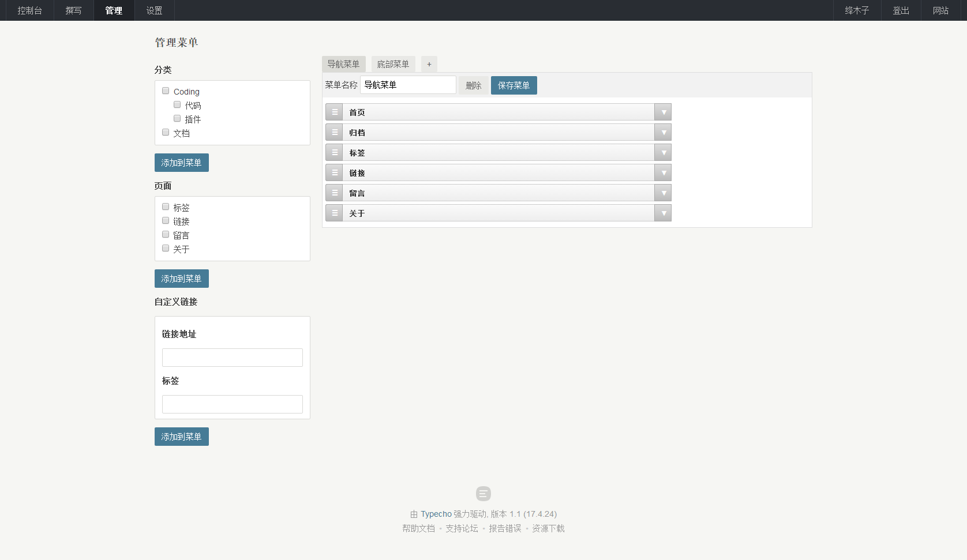Open the 撰写 top menu
The width and height of the screenshot is (967, 560).
tap(73, 10)
